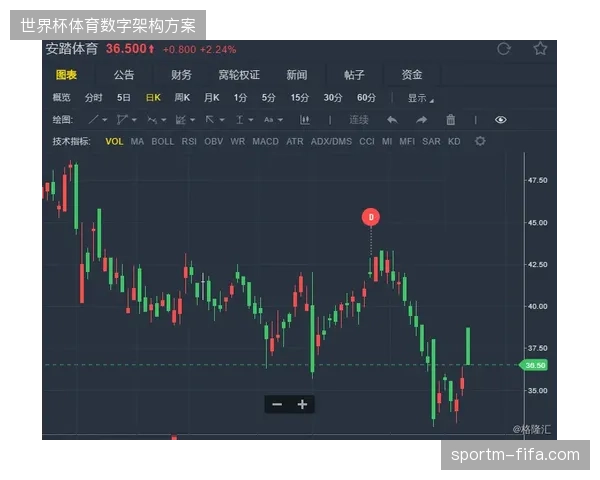
Task: Toggle the MFI indicator
Action: pyautogui.click(x=407, y=142)
